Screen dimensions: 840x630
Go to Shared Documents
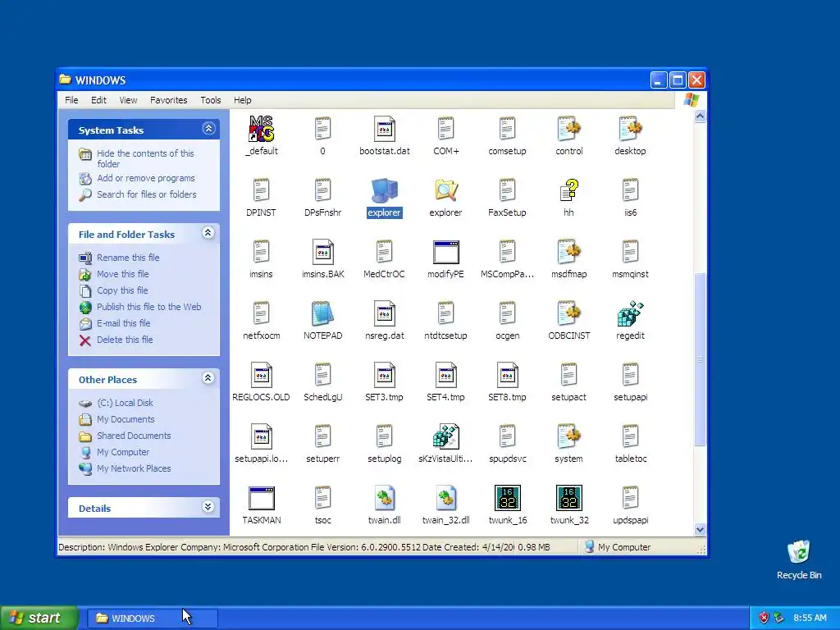(x=134, y=436)
